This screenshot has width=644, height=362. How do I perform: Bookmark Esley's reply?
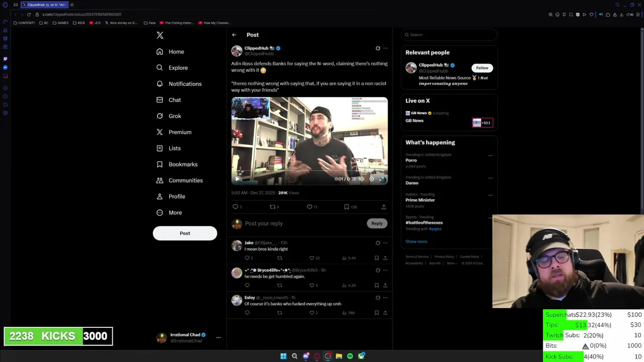(x=376, y=313)
